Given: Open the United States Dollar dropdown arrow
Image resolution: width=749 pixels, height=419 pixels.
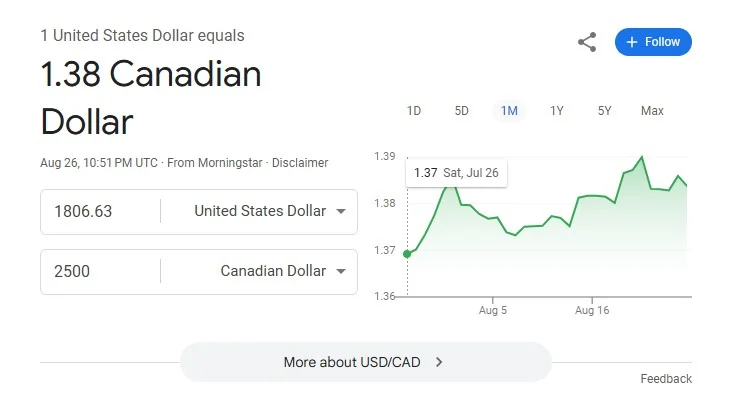Looking at the screenshot, I should (342, 212).
